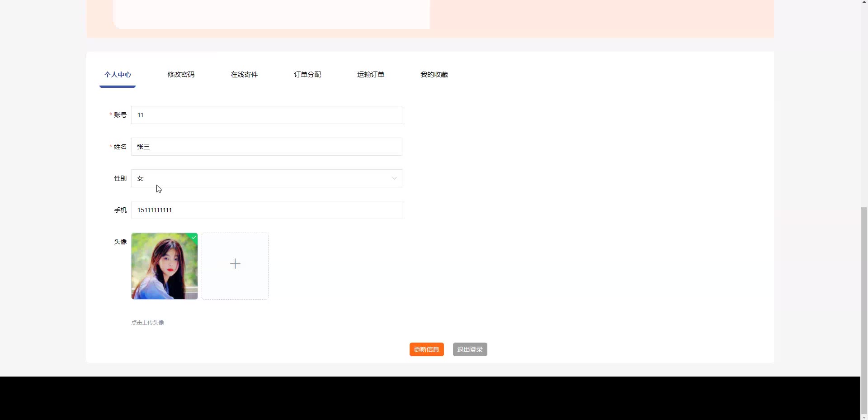
Task: Select the uploaded avatar photo thumbnail
Action: coord(165,266)
